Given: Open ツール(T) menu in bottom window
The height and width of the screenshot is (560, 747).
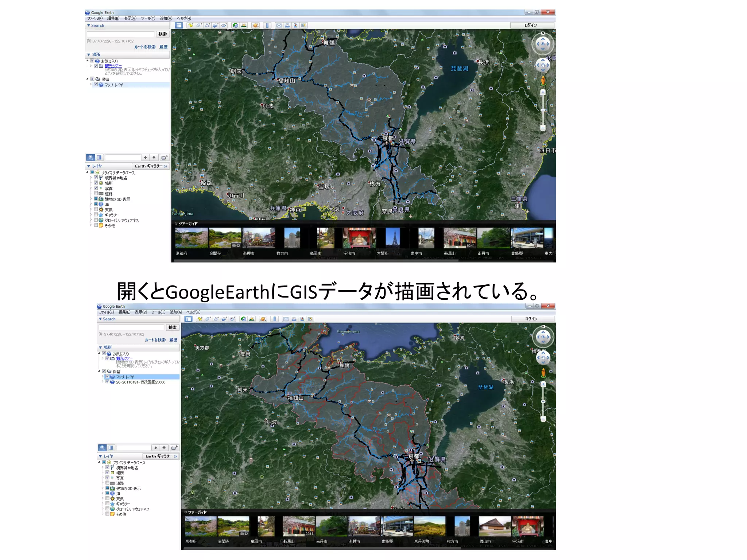Looking at the screenshot, I should 158,312.
